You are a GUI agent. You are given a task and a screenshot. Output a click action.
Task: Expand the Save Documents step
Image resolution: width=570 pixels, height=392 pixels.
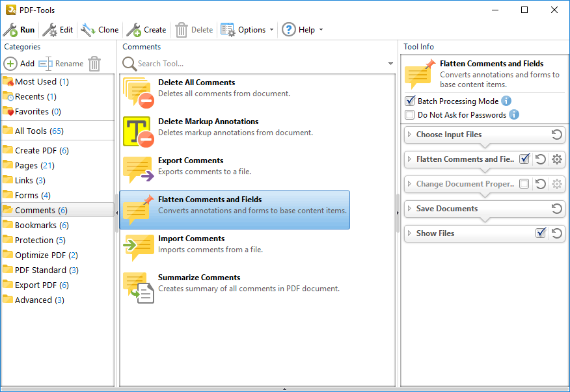coord(410,209)
